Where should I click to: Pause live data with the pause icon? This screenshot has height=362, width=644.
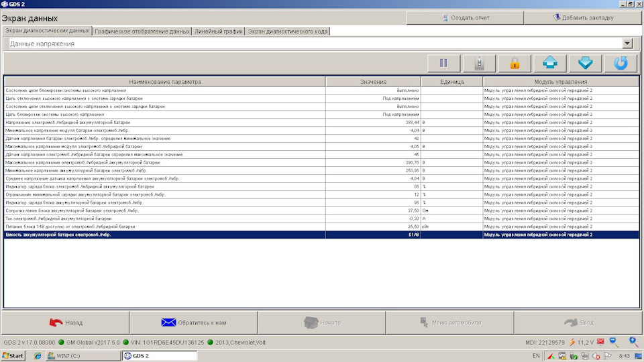point(443,63)
